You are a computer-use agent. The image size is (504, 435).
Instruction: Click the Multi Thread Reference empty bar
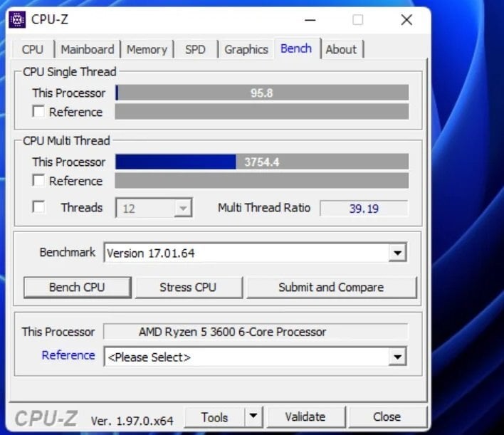(262, 180)
